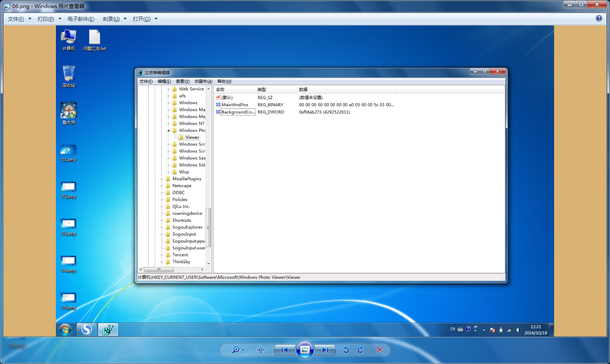Select the 04.png desktop file
Screen dimensions: 610x364
[x=69, y=264]
